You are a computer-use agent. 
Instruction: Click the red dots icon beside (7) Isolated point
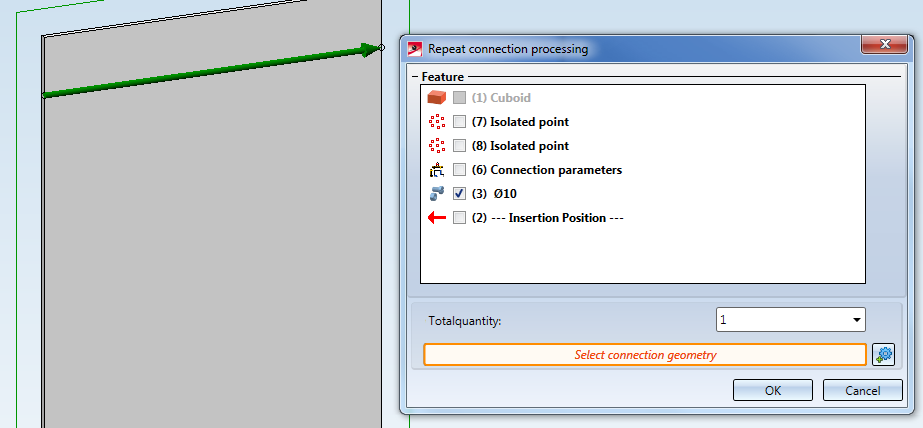tap(437, 122)
